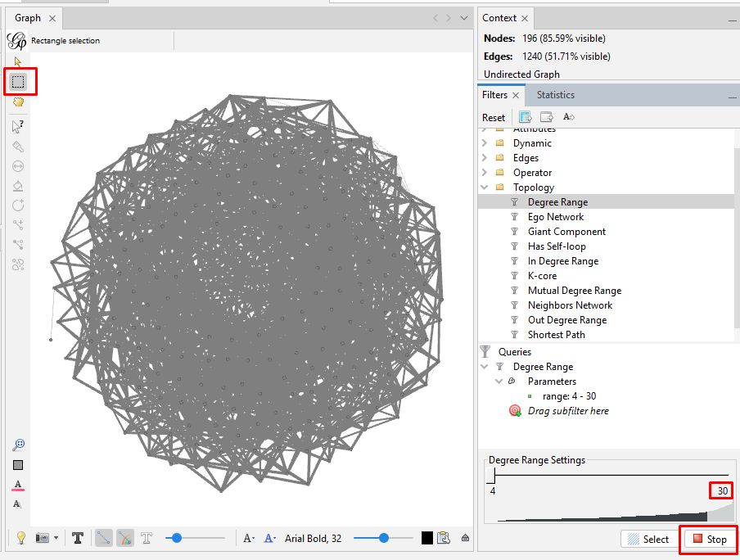Image resolution: width=740 pixels, height=560 pixels.
Task: Close the Context tab
Action: pos(525,18)
